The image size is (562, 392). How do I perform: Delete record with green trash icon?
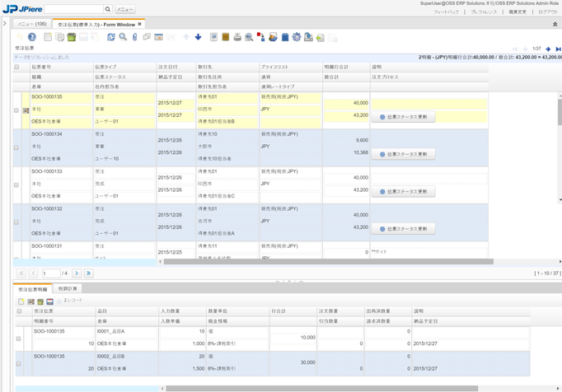coord(72,37)
